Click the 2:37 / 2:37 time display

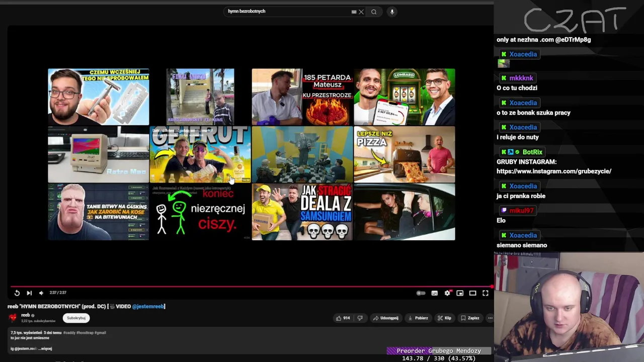coord(58,293)
